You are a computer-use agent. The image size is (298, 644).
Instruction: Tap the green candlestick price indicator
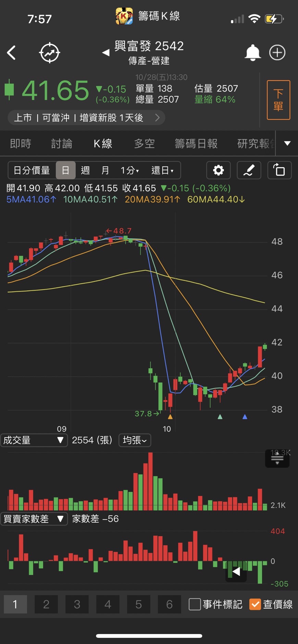(x=9, y=90)
